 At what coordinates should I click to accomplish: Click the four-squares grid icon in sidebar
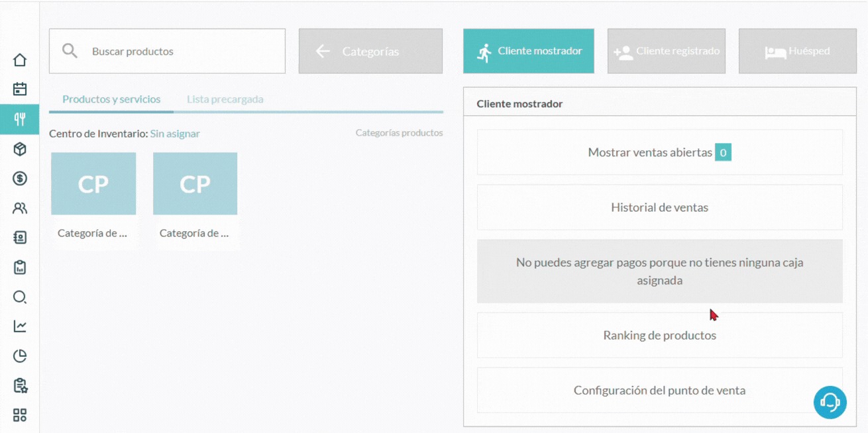point(20,415)
